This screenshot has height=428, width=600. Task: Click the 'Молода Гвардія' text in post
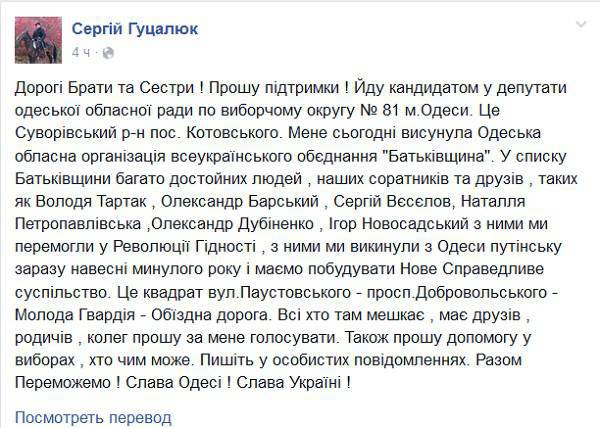click(x=75, y=315)
